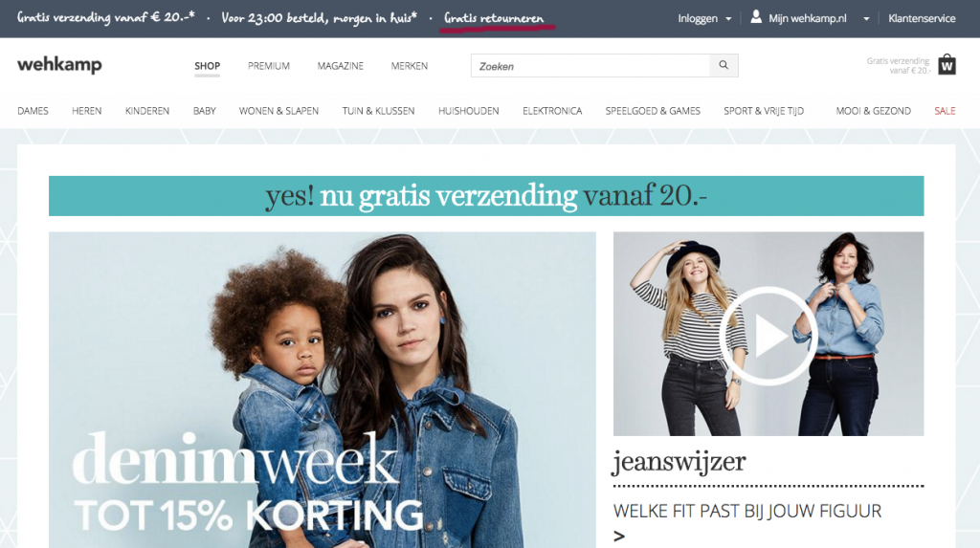The height and width of the screenshot is (548, 980).
Task: Click the search magnifier icon
Action: click(724, 65)
